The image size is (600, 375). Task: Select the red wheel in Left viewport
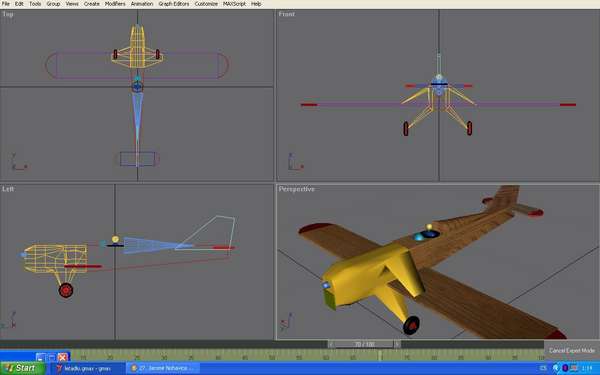tap(66, 290)
